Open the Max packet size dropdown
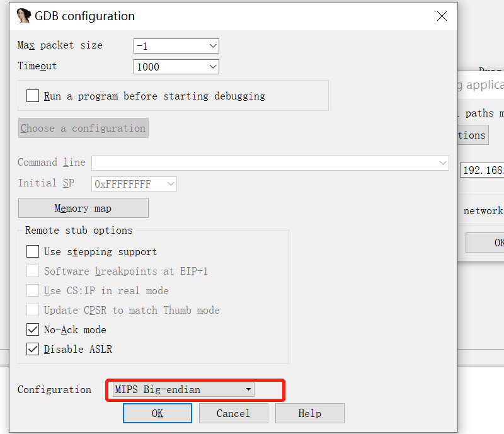Screen dimensions: 504x434 tap(213, 46)
